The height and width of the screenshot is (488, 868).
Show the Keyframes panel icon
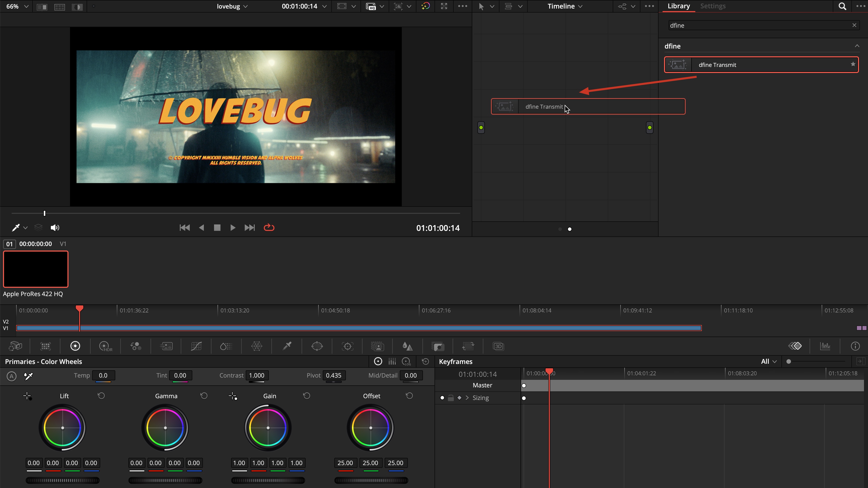[795, 346]
